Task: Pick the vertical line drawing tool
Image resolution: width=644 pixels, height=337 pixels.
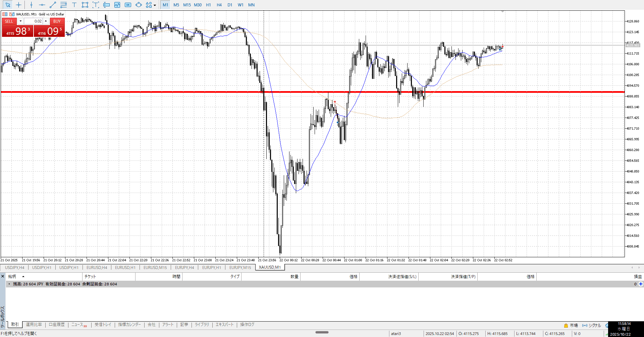Action: coord(31,5)
